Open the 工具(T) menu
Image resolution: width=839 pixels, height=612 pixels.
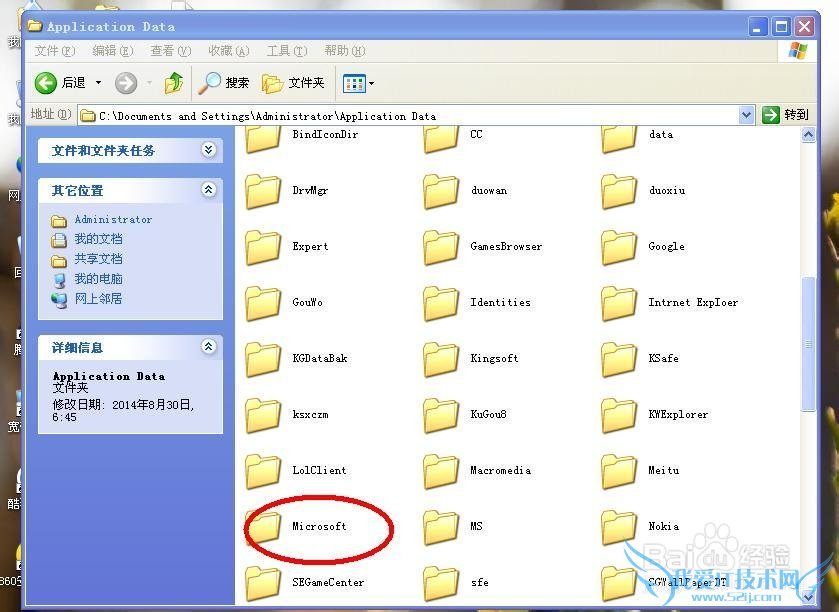tap(287, 51)
